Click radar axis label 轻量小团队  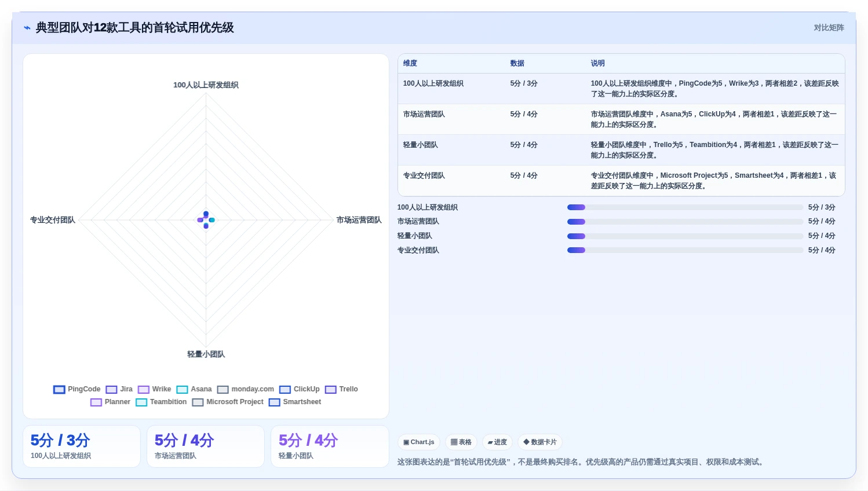(206, 354)
